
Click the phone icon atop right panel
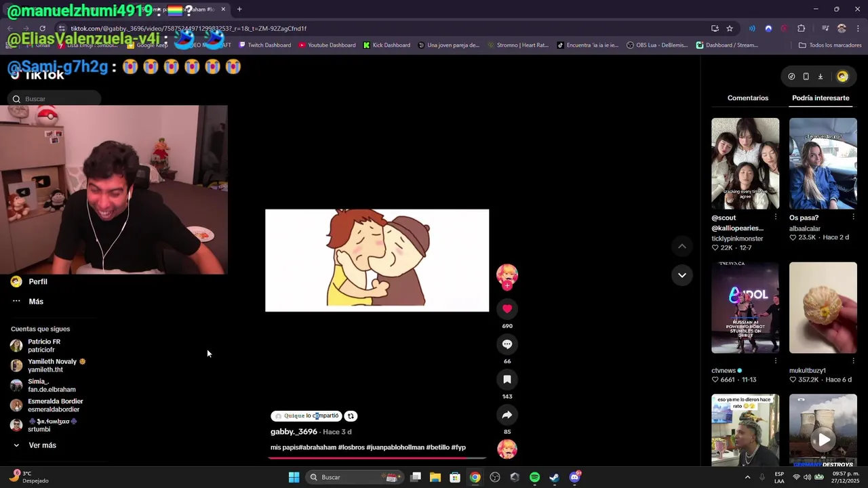(806, 77)
